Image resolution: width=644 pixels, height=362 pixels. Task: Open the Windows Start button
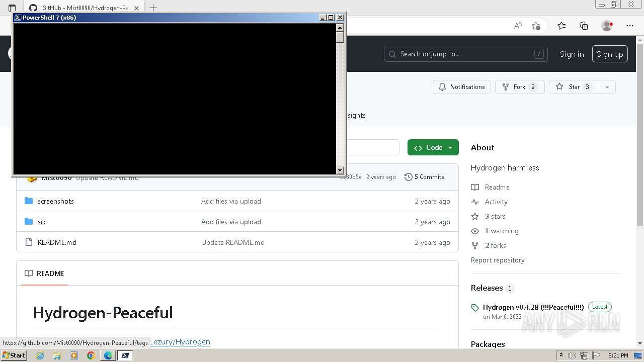(14, 355)
